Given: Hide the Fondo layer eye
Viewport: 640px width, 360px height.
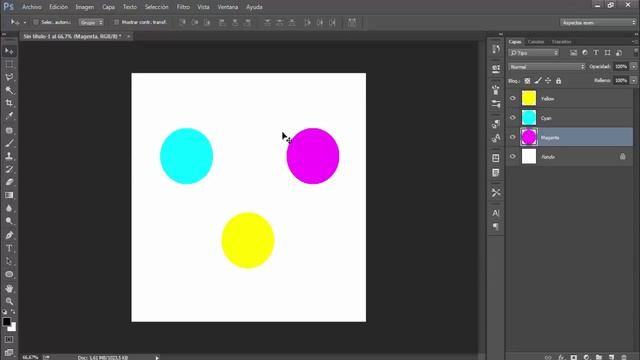Looking at the screenshot, I should 513,156.
